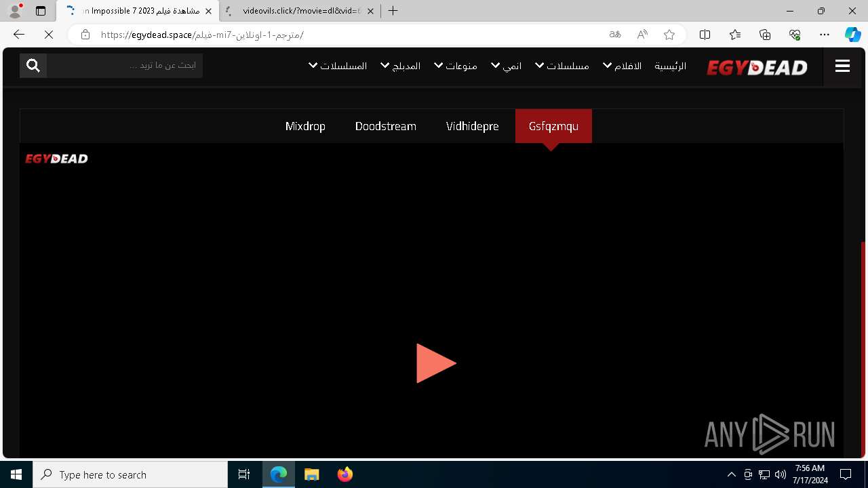Open tab actions menu icon
Image resolution: width=868 pixels, height=488 pixels.
pos(41,11)
